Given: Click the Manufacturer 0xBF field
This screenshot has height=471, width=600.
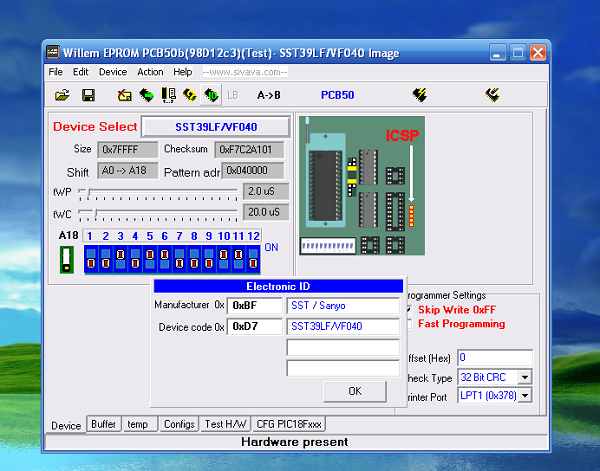Looking at the screenshot, I should [254, 305].
